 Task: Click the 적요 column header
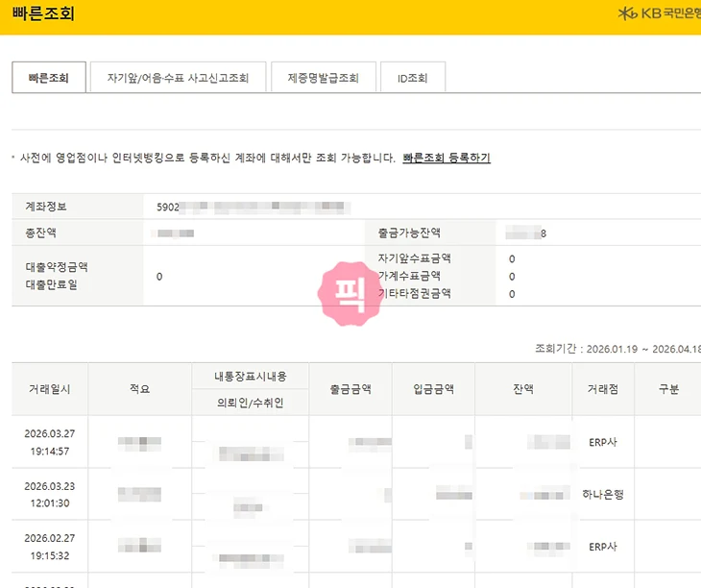coord(140,389)
